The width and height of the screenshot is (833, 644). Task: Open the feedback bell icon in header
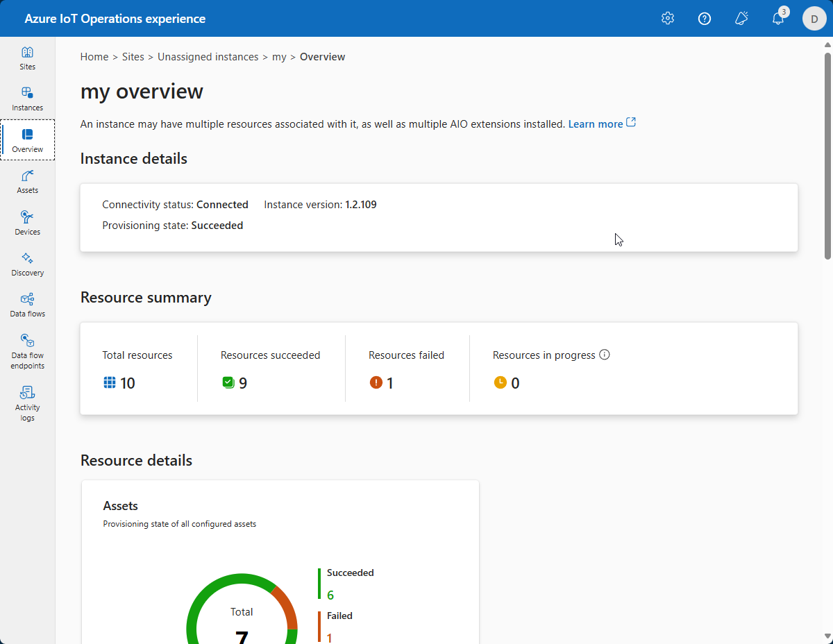click(741, 19)
